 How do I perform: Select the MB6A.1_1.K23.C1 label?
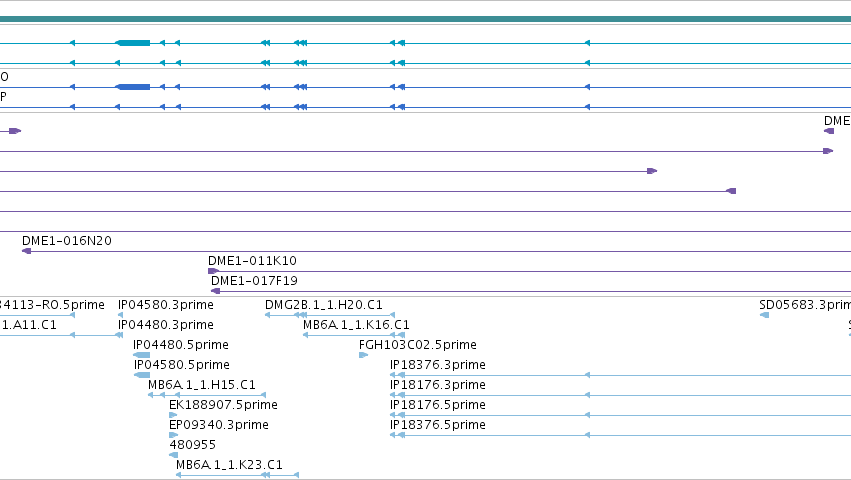pos(229,465)
